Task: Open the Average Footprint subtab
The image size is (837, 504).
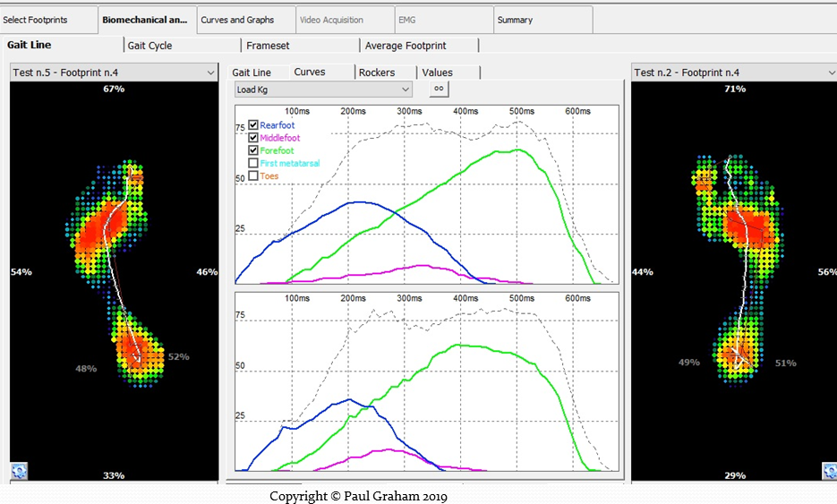Action: click(x=420, y=46)
